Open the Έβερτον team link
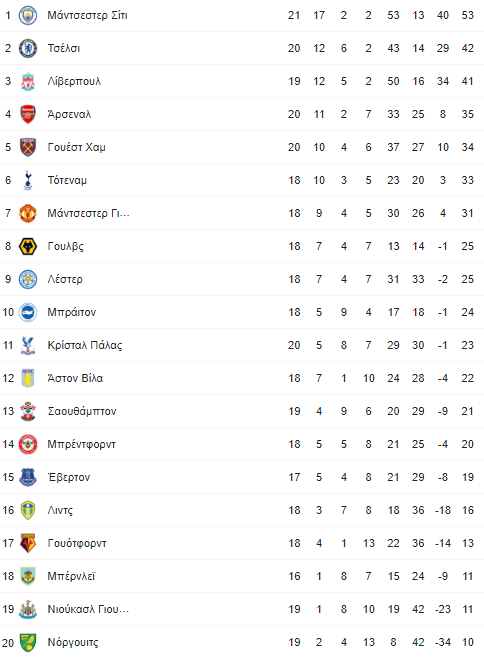Image resolution: width=484 pixels, height=670 pixels. pyautogui.click(x=69, y=477)
